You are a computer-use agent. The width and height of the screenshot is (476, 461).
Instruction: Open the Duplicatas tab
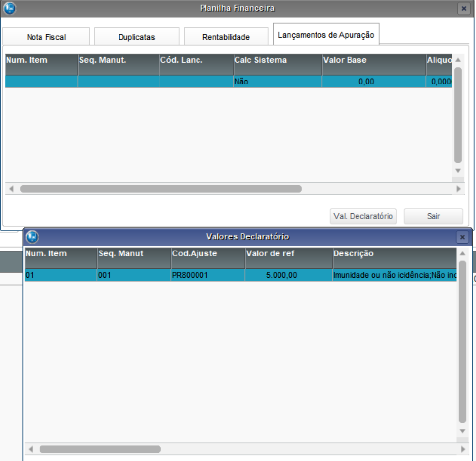[x=137, y=37]
